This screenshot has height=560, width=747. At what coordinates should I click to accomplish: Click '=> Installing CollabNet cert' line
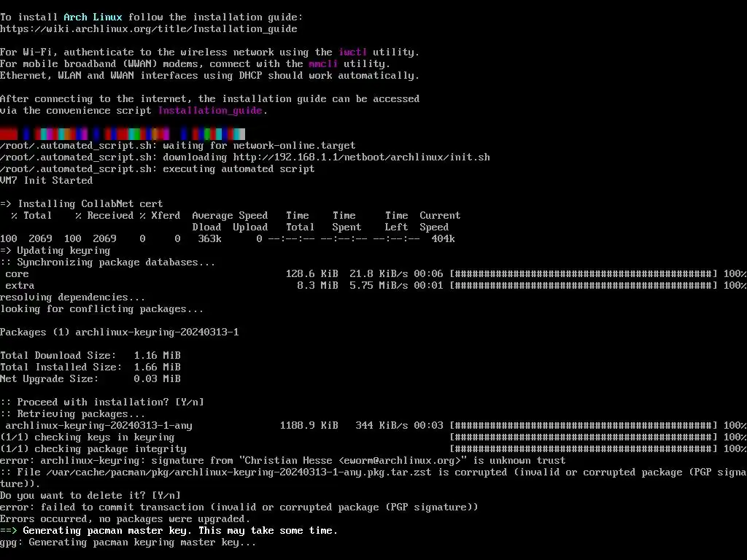[x=82, y=204]
